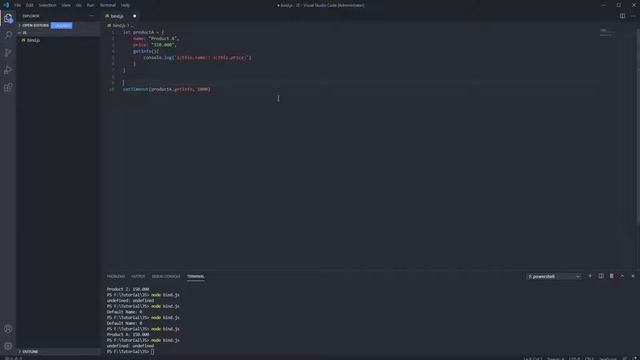This screenshot has width=640, height=360.
Task: Open the File menu
Action: (18, 5)
